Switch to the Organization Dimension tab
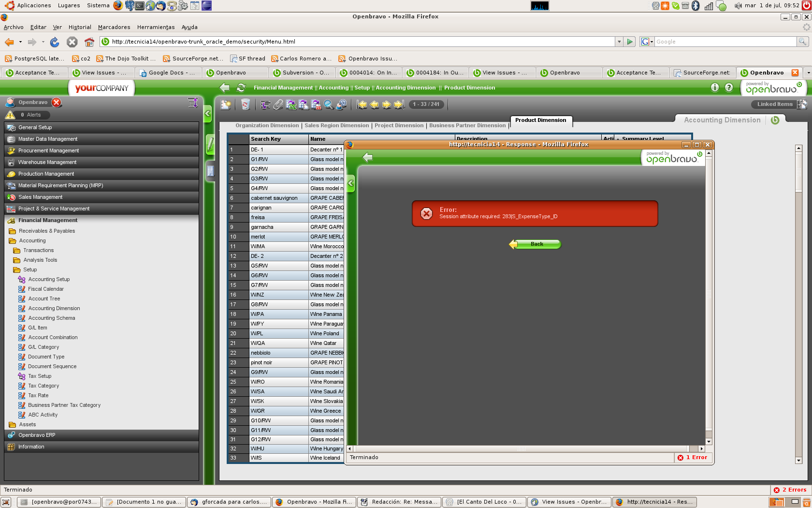 coord(267,125)
